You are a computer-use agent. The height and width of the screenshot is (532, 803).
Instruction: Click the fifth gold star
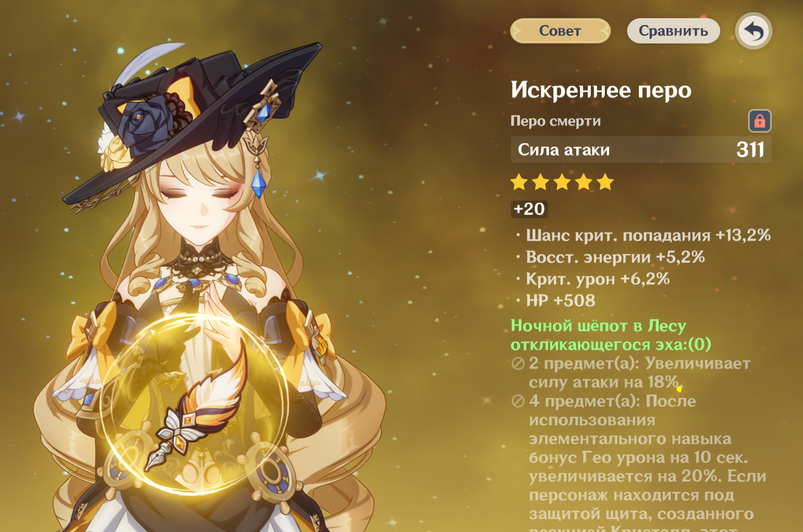pyautogui.click(x=605, y=182)
